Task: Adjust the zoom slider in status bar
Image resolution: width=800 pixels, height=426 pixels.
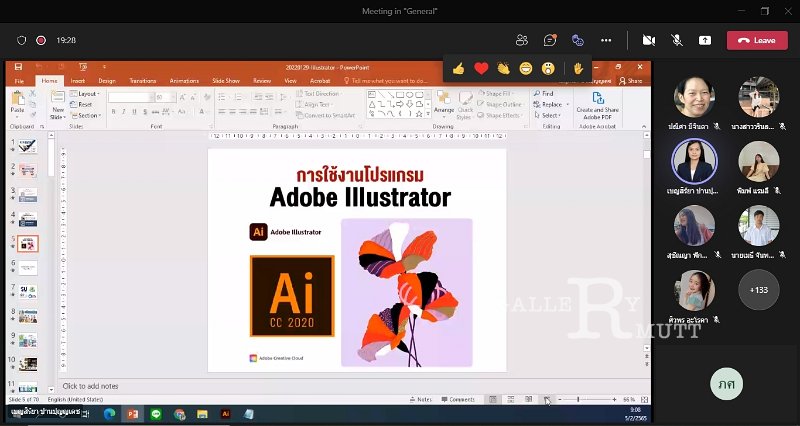Action: [x=578, y=399]
